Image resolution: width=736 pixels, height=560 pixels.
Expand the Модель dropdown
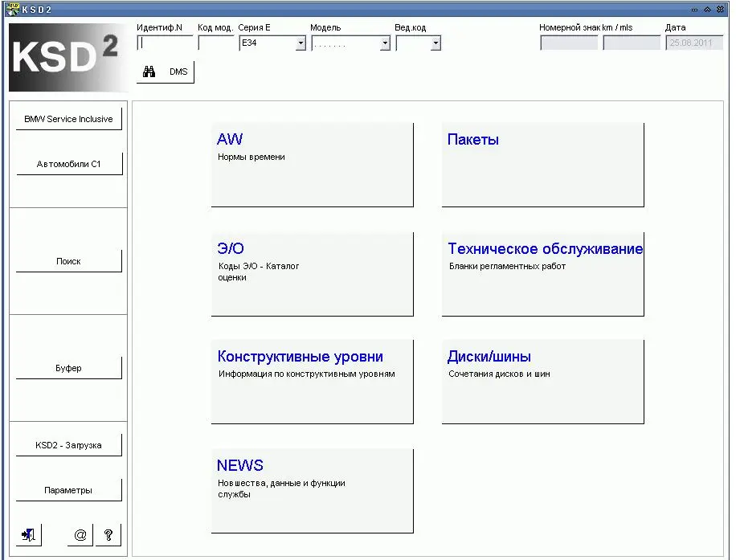pyautogui.click(x=386, y=43)
